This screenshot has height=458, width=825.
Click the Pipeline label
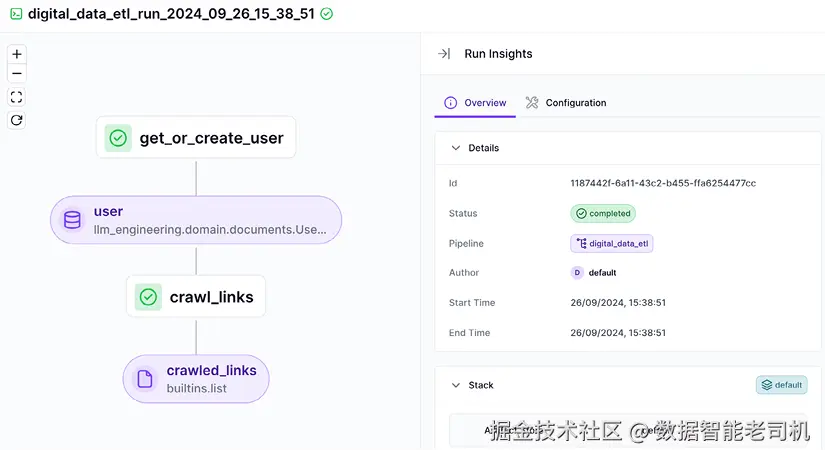point(466,243)
